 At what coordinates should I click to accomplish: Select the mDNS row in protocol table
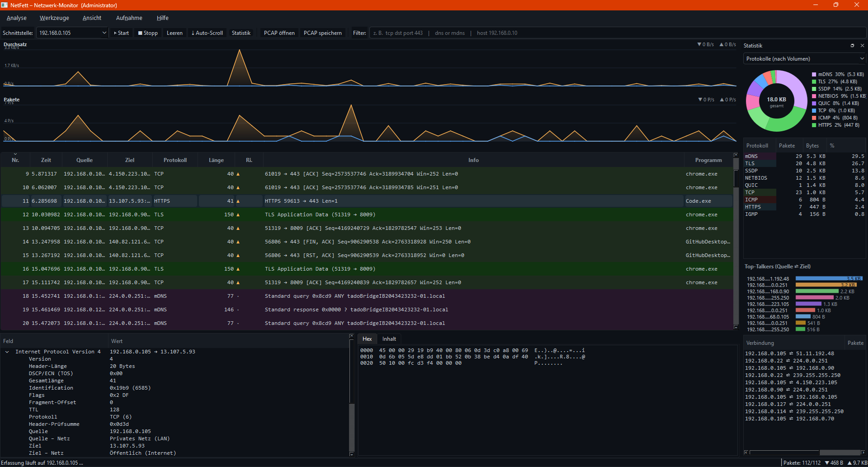tap(805, 156)
